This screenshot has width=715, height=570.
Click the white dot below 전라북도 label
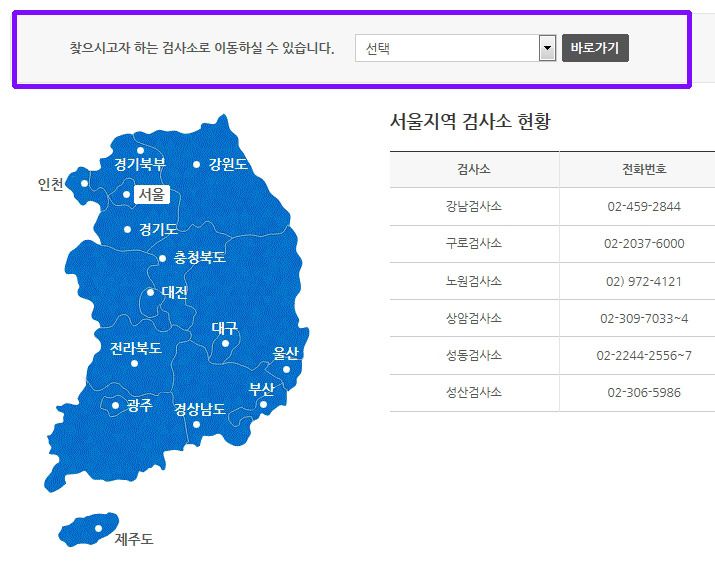(134, 363)
